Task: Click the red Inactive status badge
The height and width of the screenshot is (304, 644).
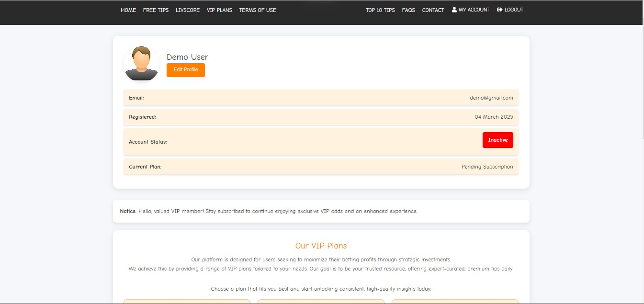Action: (x=497, y=140)
